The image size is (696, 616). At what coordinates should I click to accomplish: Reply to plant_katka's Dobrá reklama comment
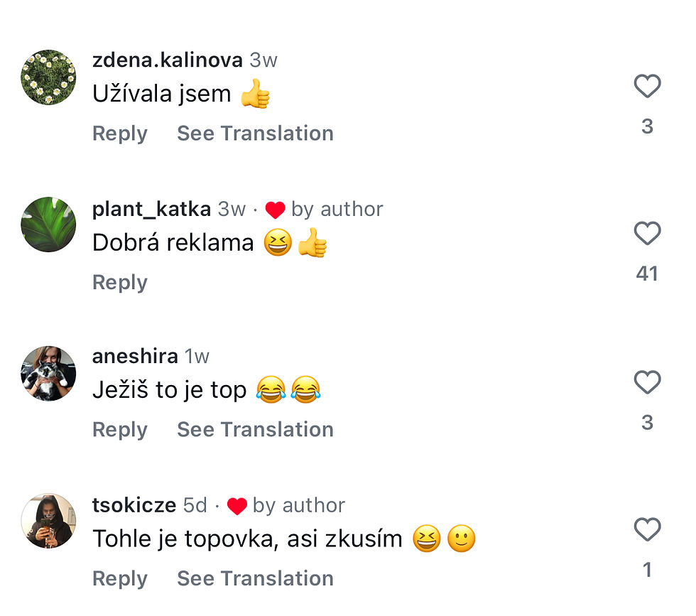tap(120, 283)
